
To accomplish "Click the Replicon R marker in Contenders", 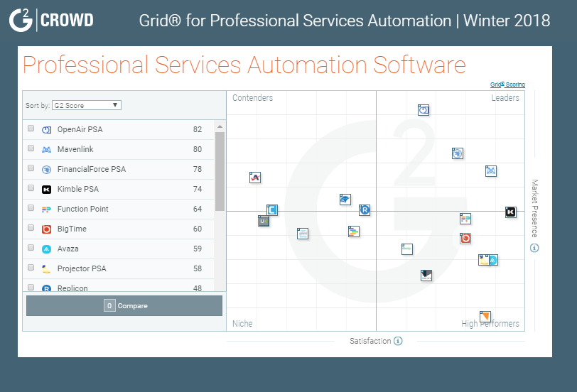I will [x=365, y=210].
